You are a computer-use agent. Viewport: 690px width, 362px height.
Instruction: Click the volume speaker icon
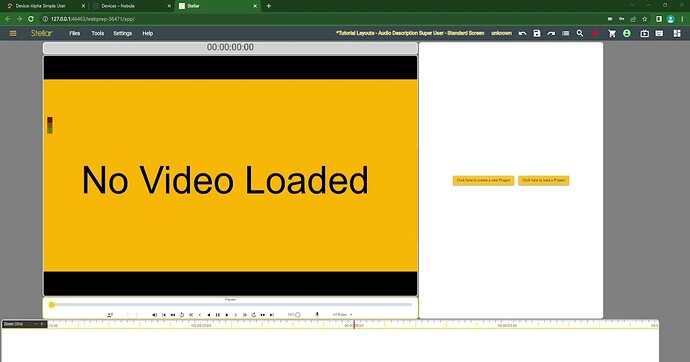pos(154,314)
